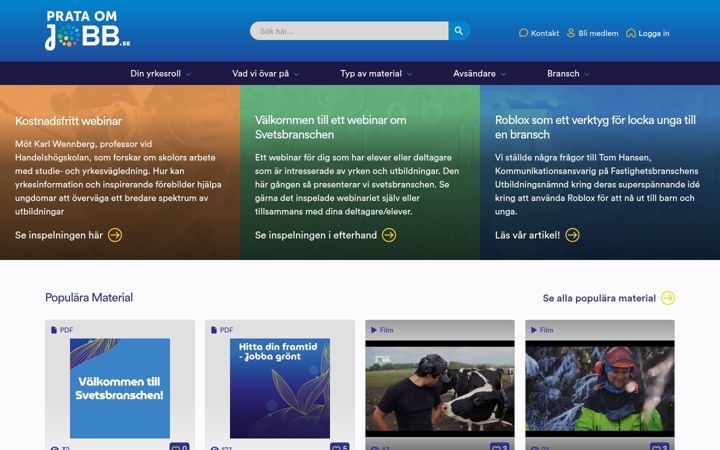Expand the chevron next to Typ av material
The height and width of the screenshot is (450, 720).
pyautogui.click(x=409, y=74)
